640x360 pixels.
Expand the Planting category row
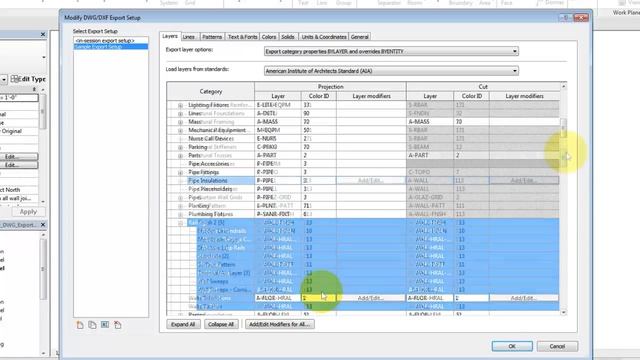180,206
